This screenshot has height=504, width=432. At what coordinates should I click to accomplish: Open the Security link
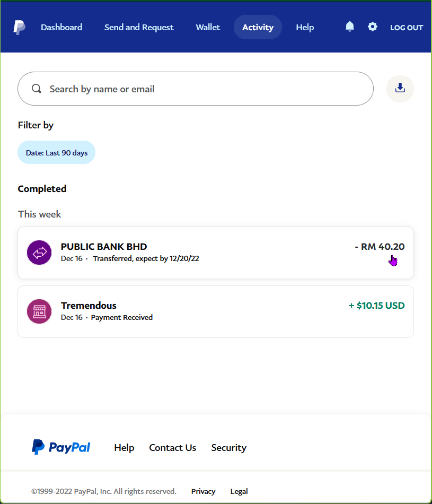(228, 447)
